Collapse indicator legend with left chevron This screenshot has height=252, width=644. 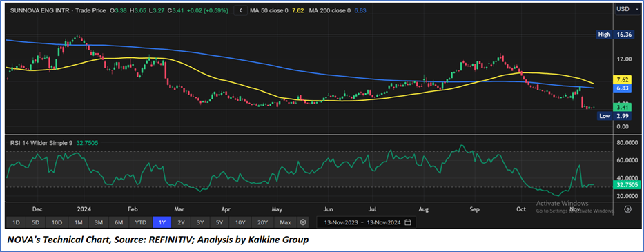[240, 10]
